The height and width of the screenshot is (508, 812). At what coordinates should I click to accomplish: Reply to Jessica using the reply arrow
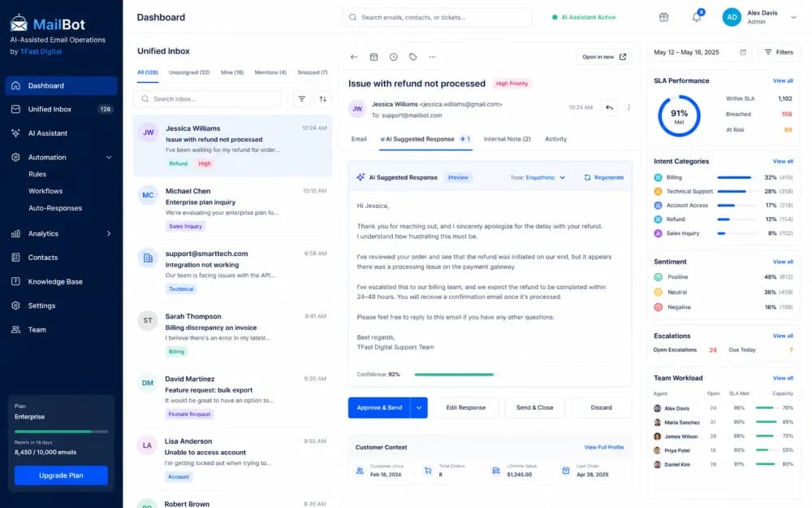610,107
